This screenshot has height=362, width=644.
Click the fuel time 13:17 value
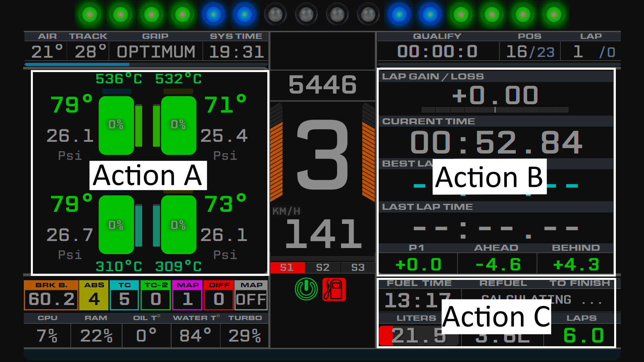418,300
